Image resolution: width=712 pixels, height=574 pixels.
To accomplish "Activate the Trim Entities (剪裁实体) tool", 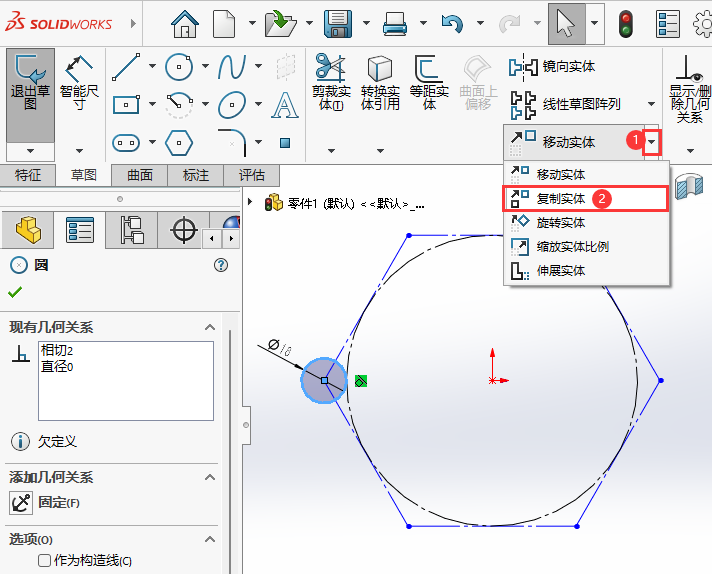I will pyautogui.click(x=331, y=82).
